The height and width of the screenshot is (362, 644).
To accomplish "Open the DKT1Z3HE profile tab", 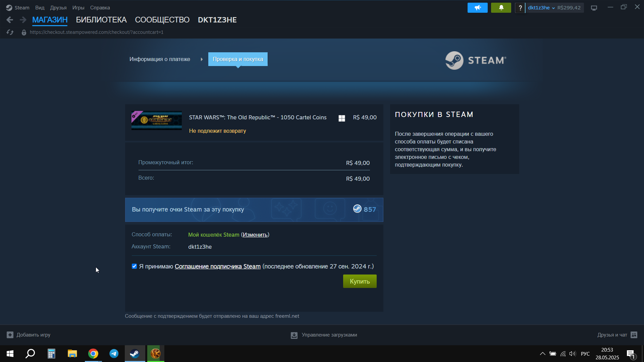I will tap(217, 20).
